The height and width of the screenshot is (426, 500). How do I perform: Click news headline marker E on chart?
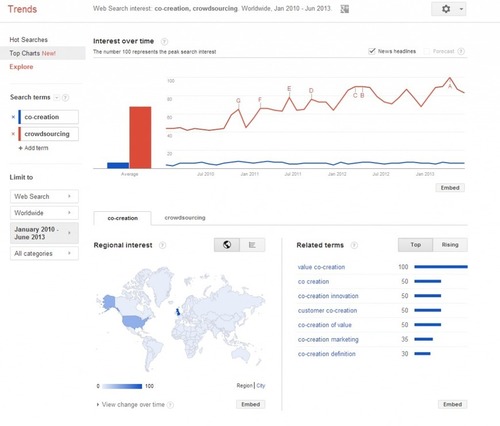tap(289, 89)
